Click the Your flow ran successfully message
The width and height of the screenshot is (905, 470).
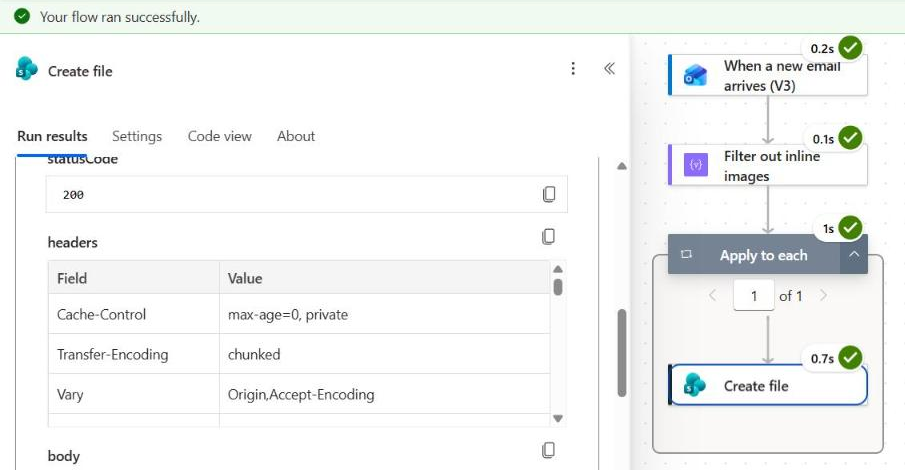point(120,17)
